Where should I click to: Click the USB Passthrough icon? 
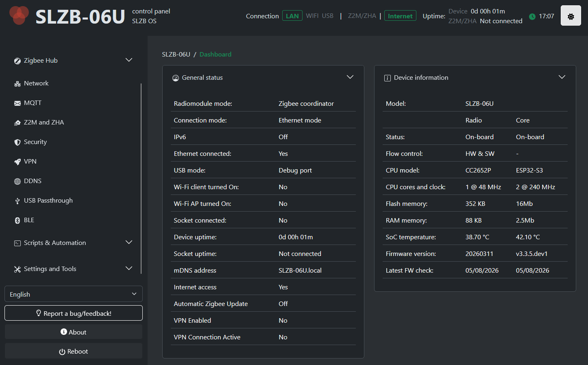pos(17,201)
